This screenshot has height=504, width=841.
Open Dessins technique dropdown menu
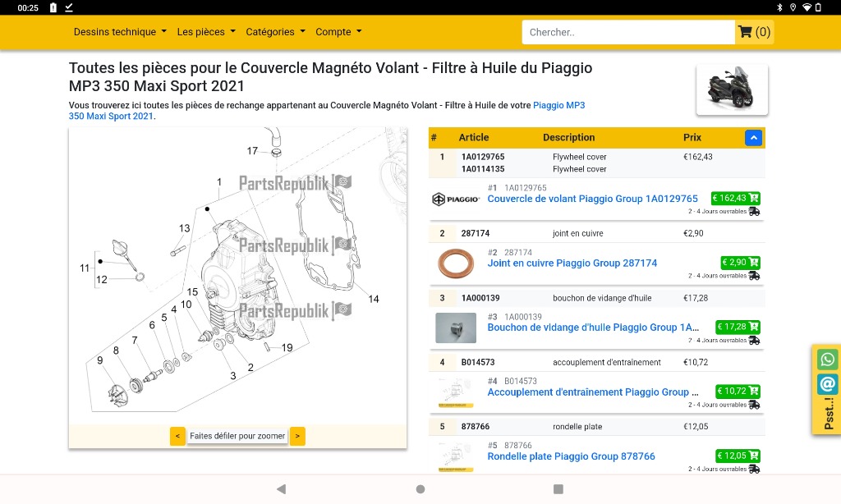[x=120, y=32]
